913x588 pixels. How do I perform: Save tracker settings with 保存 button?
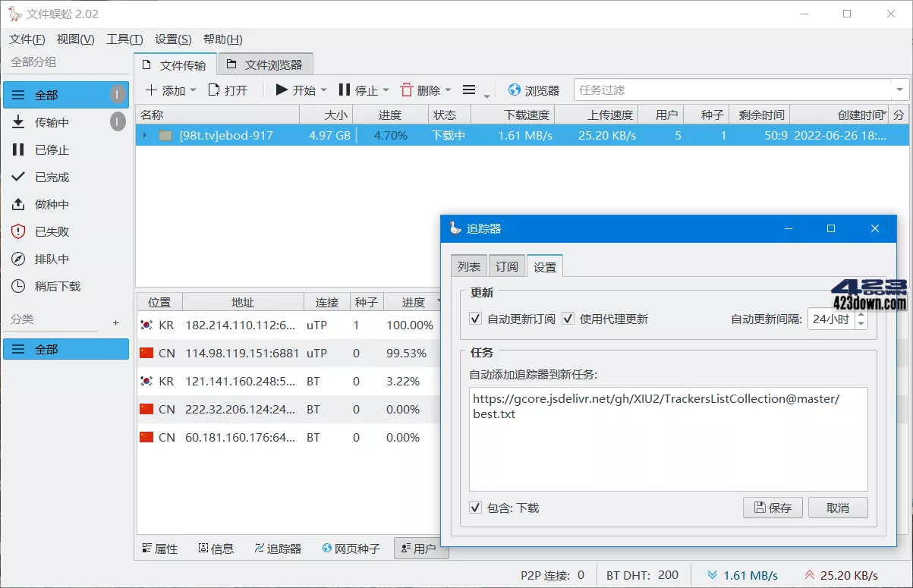(x=773, y=507)
